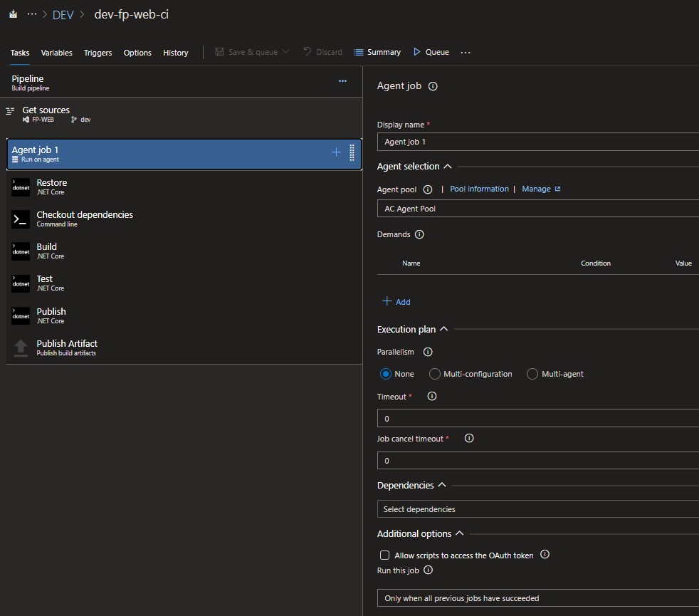Select Publish Artifact task

point(184,348)
